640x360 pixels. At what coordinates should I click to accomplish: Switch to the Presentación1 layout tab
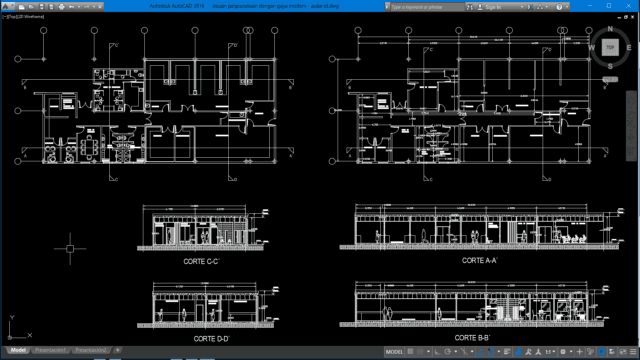50,350
